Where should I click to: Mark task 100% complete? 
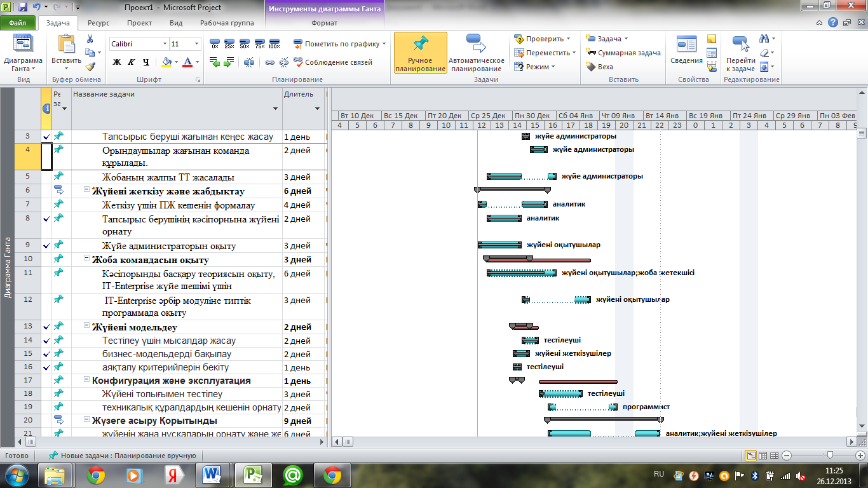pyautogui.click(x=274, y=44)
